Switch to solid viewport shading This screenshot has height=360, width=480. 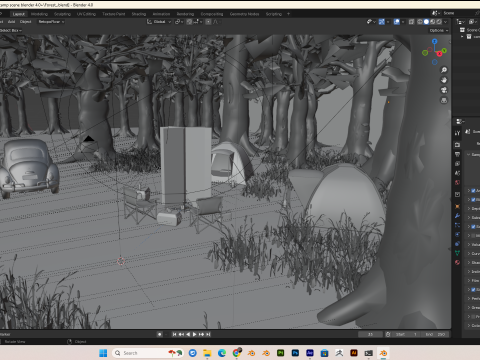coord(426,22)
